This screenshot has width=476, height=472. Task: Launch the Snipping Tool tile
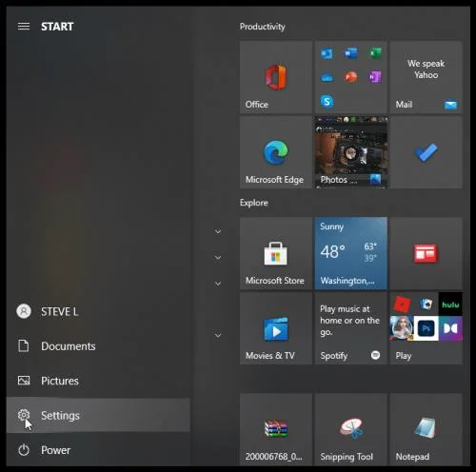pos(351,429)
